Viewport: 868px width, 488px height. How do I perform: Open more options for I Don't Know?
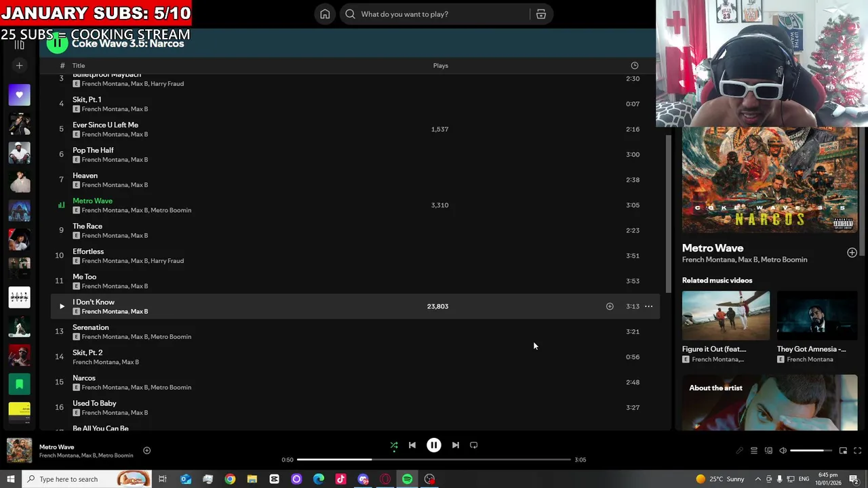[649, 306]
